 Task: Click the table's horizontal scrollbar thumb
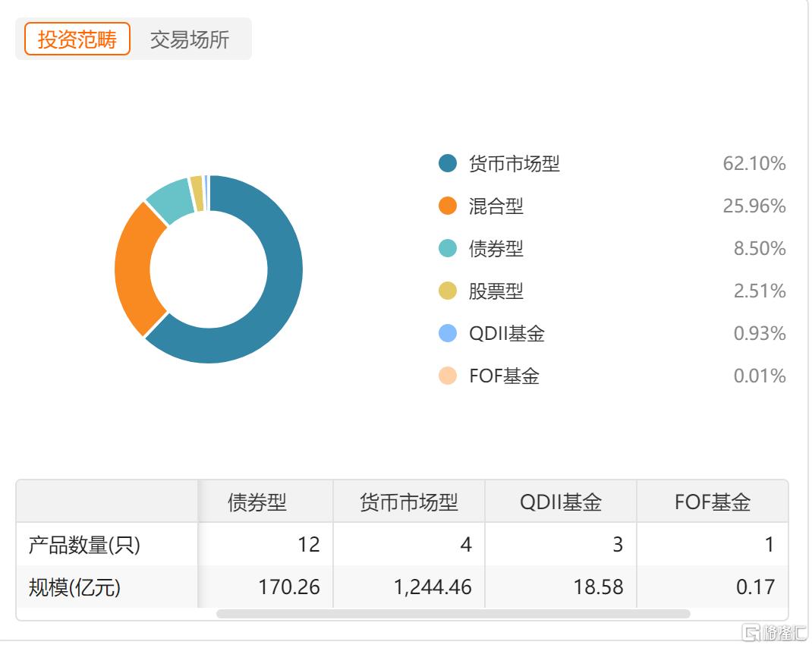pyautogui.click(x=453, y=614)
